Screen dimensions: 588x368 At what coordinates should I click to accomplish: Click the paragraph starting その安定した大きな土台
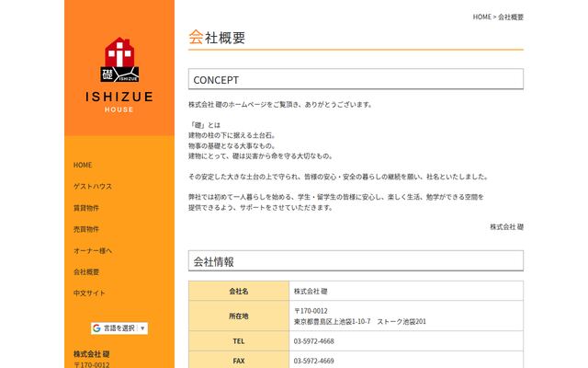pyautogui.click(x=338, y=177)
